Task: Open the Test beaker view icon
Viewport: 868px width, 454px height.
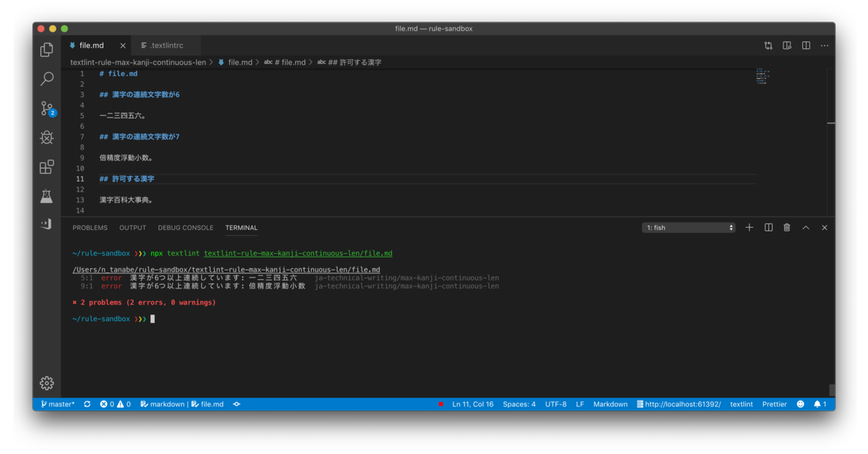Action: [x=47, y=196]
